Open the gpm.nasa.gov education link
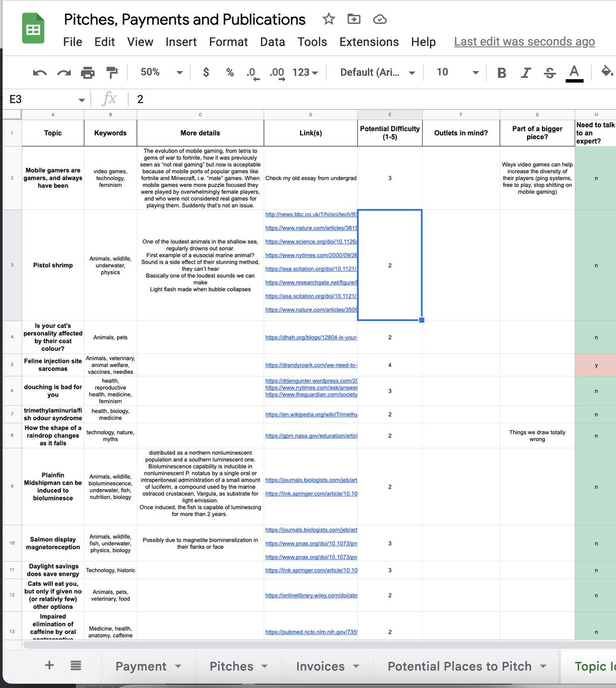616x688 pixels. click(x=311, y=436)
